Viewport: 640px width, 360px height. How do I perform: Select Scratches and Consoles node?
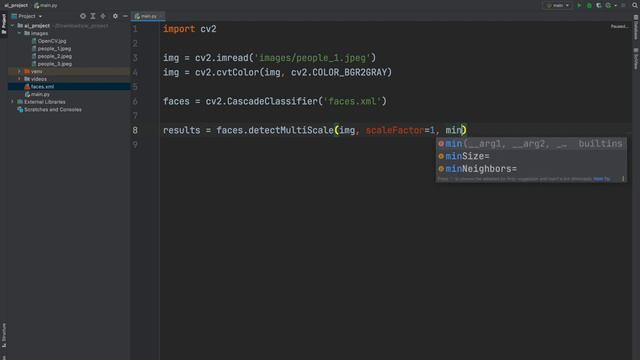point(53,109)
